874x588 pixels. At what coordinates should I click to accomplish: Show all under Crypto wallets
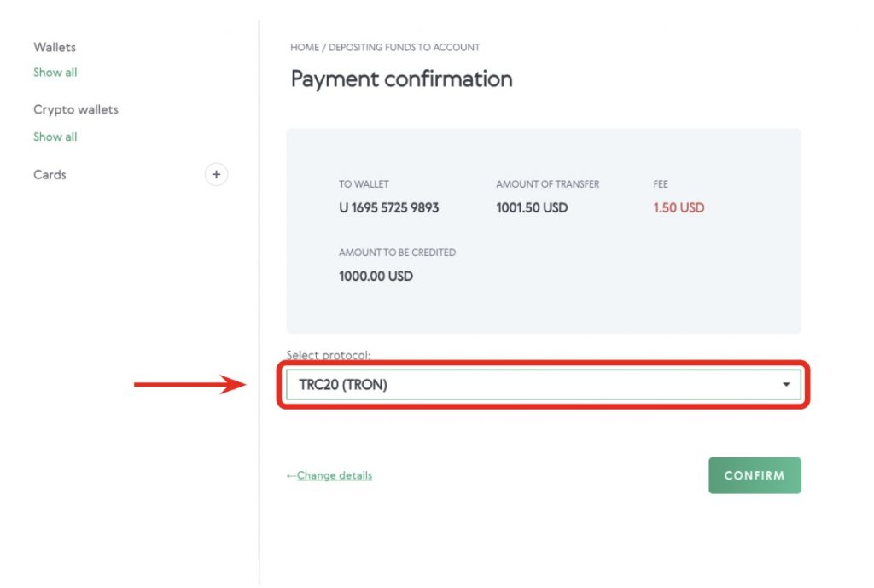55,137
